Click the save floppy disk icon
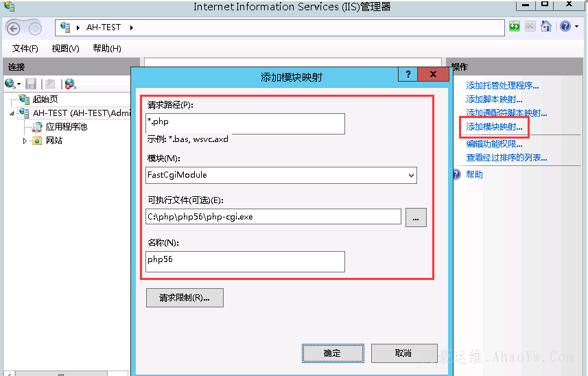The image size is (588, 376). 31,84
